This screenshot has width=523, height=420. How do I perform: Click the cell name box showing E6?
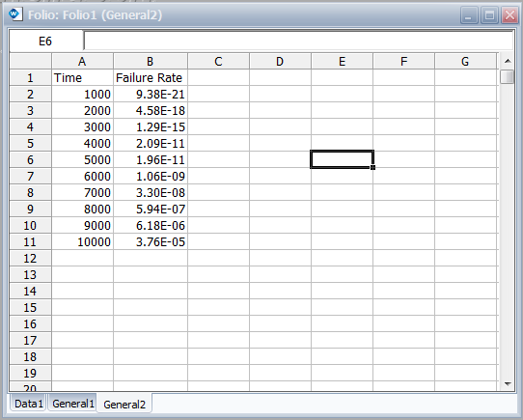45,42
